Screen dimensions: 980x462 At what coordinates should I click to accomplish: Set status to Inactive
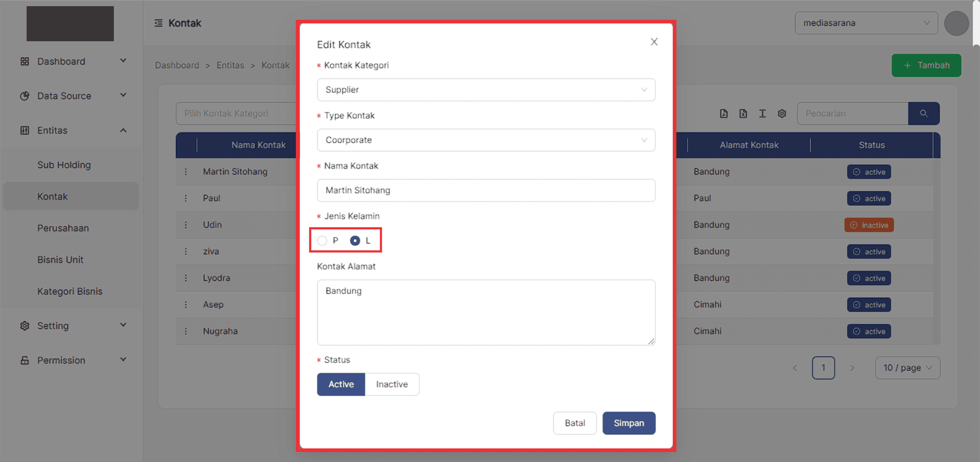pyautogui.click(x=392, y=385)
